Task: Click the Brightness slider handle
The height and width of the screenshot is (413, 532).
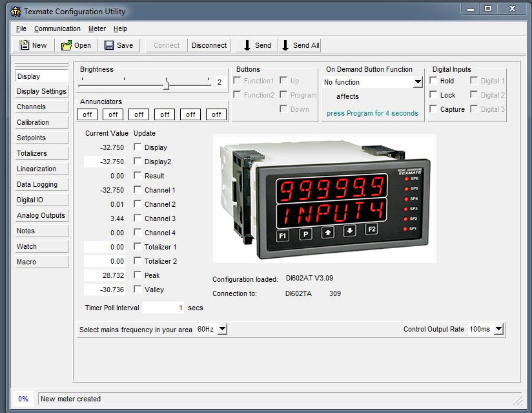Action: pyautogui.click(x=167, y=83)
